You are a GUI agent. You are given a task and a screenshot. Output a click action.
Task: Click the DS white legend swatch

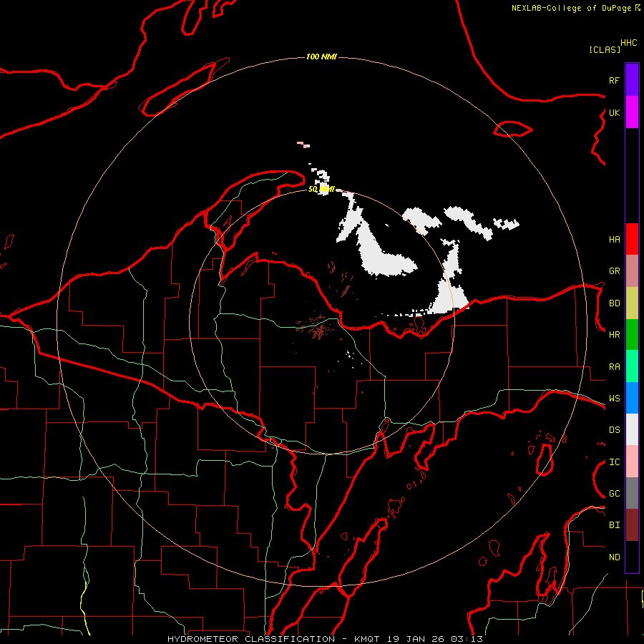(x=632, y=429)
